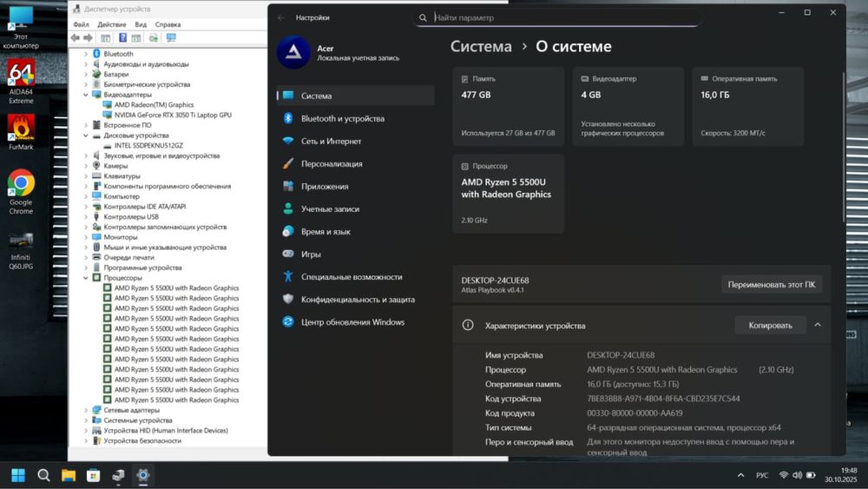Open Вид menu in Device Manager
868x489 pixels.
(141, 24)
